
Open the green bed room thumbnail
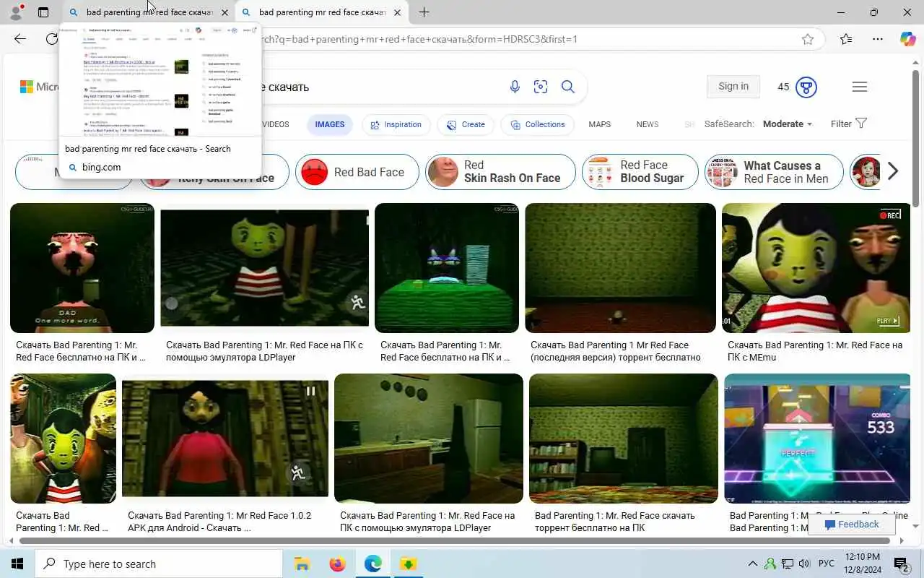click(x=447, y=268)
